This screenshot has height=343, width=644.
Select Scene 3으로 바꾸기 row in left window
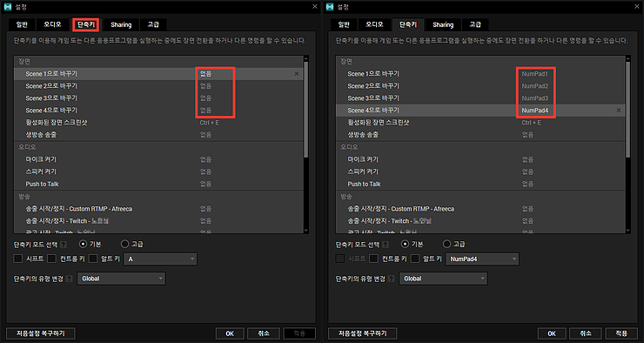pyautogui.click(x=158, y=98)
